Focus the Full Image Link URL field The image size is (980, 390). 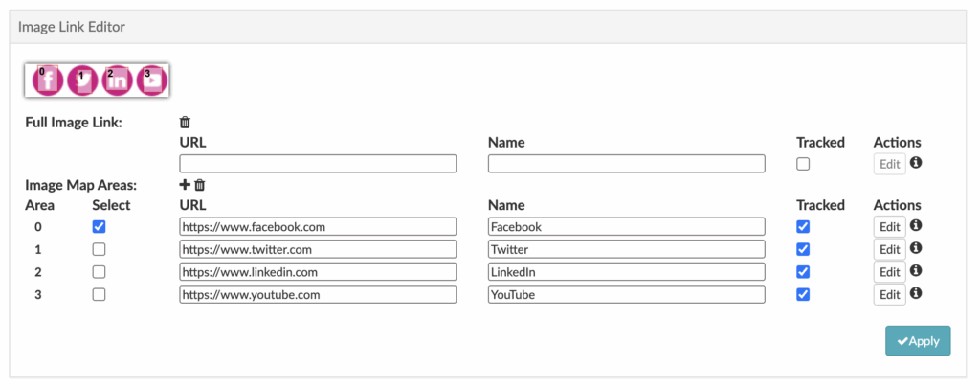tap(318, 164)
